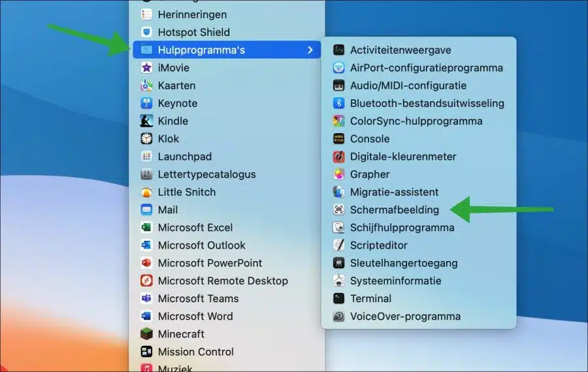The height and width of the screenshot is (372, 588).
Task: Open Activiteitenweergave
Action: pyautogui.click(x=419, y=50)
